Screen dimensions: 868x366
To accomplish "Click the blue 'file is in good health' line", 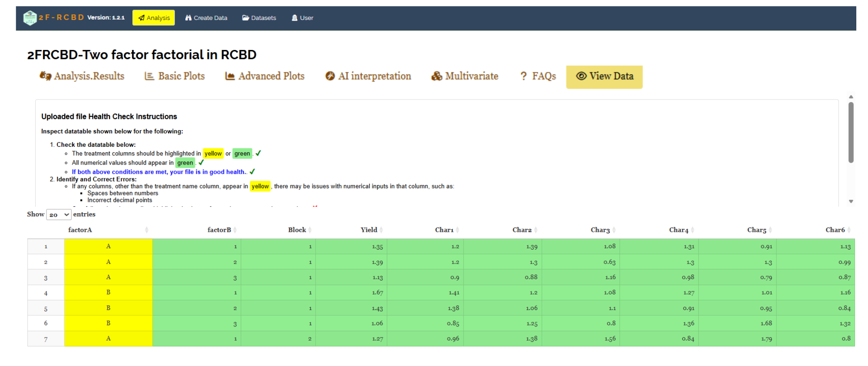I will 159,172.
